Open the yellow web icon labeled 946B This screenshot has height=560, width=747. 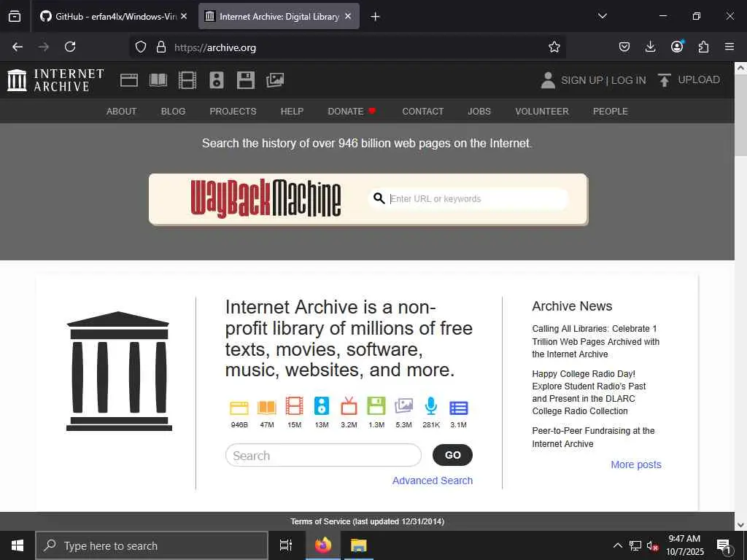pos(239,408)
